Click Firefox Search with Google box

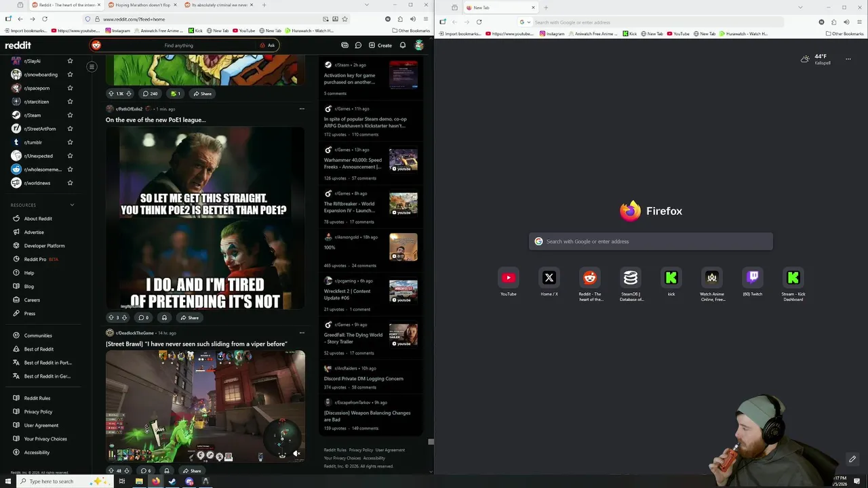click(651, 241)
